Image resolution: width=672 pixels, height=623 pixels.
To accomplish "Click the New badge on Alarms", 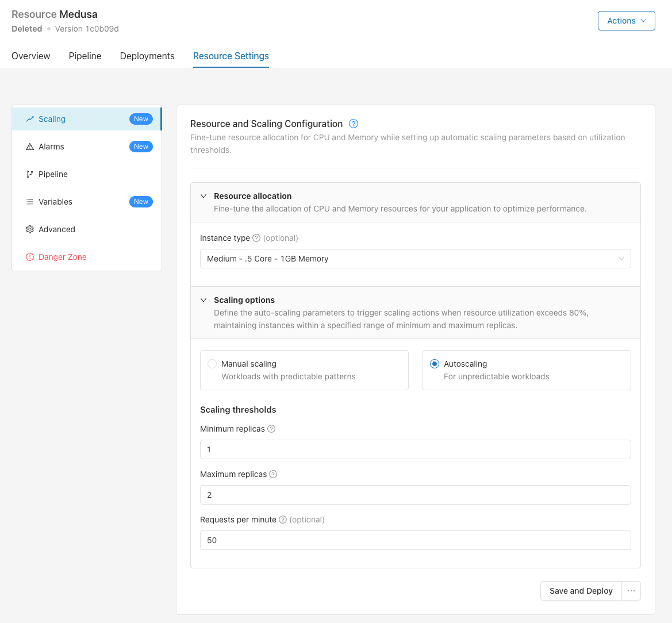I will 141,147.
